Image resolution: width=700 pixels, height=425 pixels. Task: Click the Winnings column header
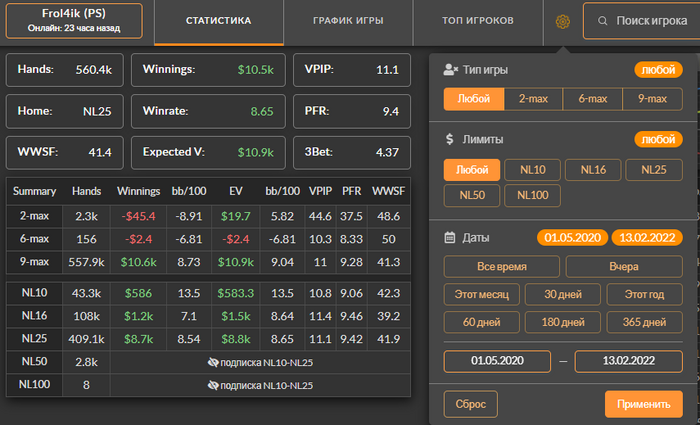click(x=138, y=192)
